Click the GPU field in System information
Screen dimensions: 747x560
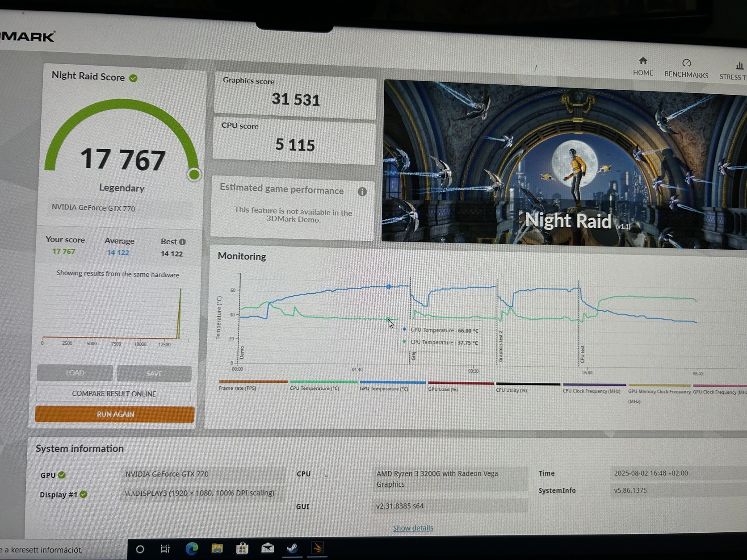click(x=203, y=474)
